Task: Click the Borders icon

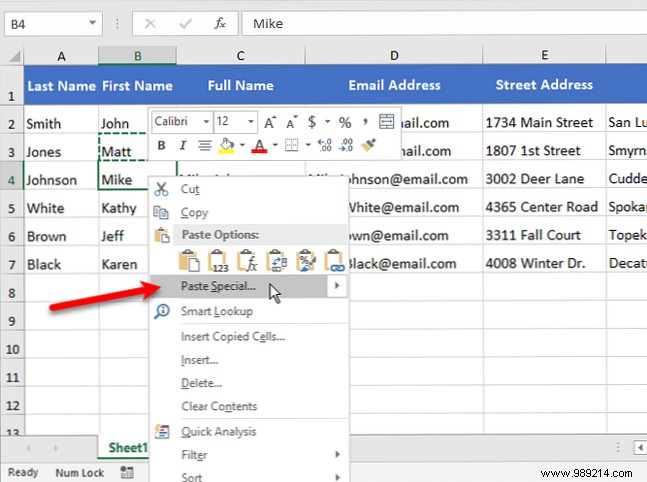Action: [292, 145]
